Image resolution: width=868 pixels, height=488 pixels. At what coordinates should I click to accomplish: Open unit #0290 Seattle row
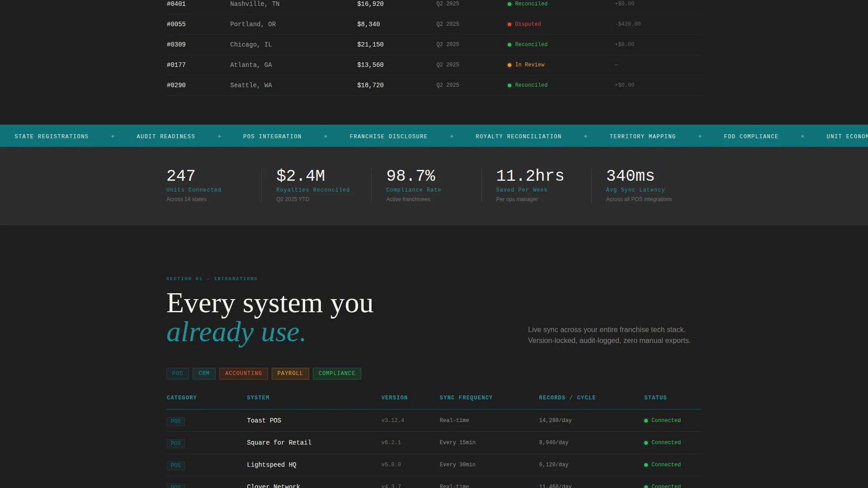coord(434,85)
